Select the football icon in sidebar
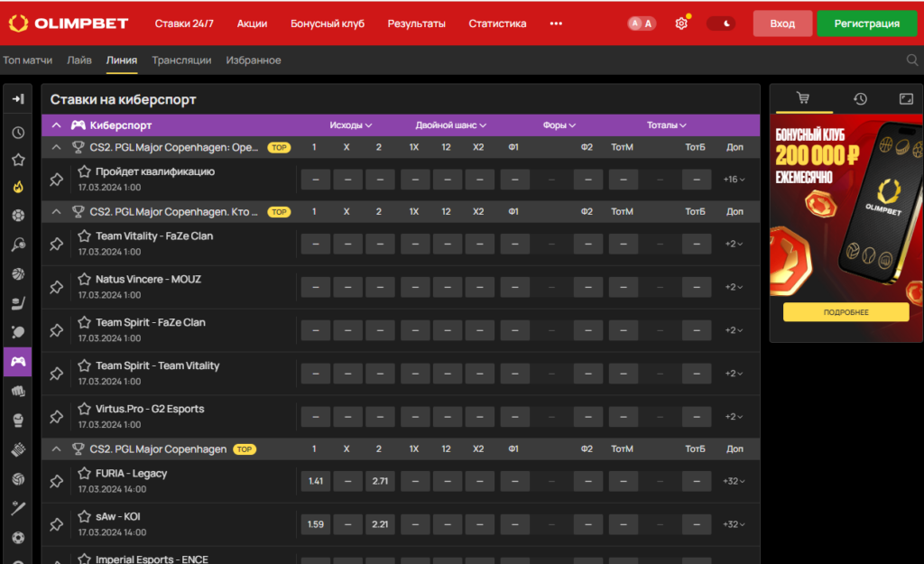This screenshot has height=564, width=924. point(18,216)
